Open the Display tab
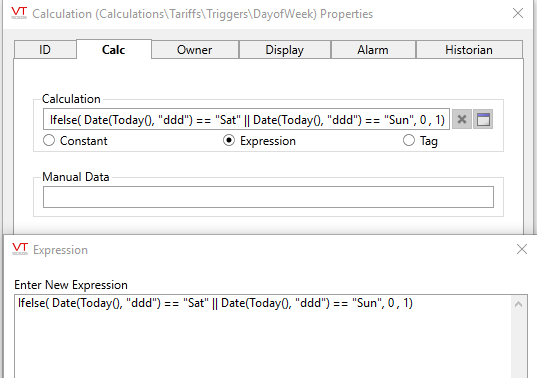Screen dimensions: 537x378 point(285,50)
